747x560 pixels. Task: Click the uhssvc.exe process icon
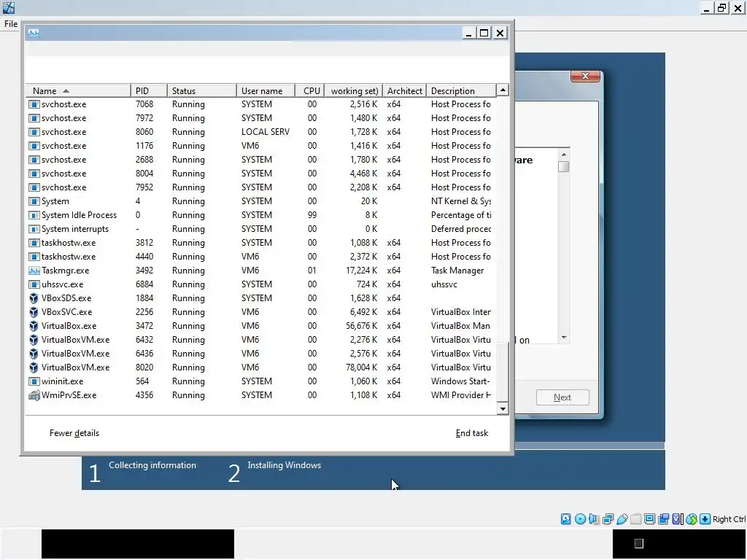pyautogui.click(x=34, y=284)
